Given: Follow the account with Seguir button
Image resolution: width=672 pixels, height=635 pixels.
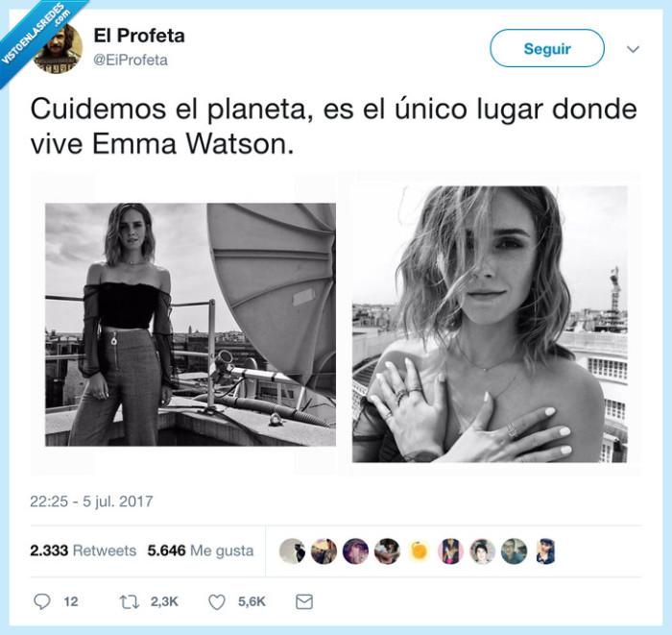Looking at the screenshot, I should (547, 48).
